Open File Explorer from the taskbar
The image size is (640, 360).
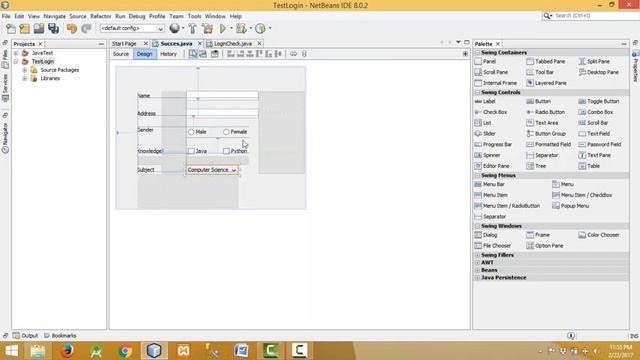pyautogui.click(x=38, y=351)
